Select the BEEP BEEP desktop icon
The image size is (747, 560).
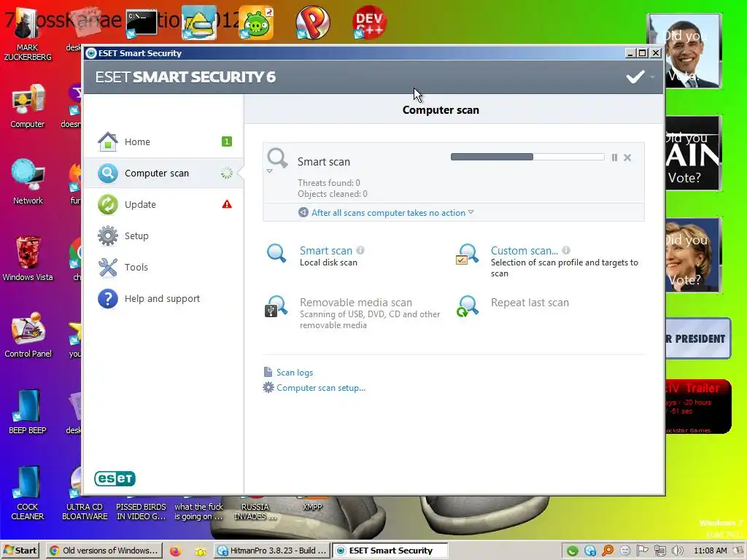pos(27,412)
